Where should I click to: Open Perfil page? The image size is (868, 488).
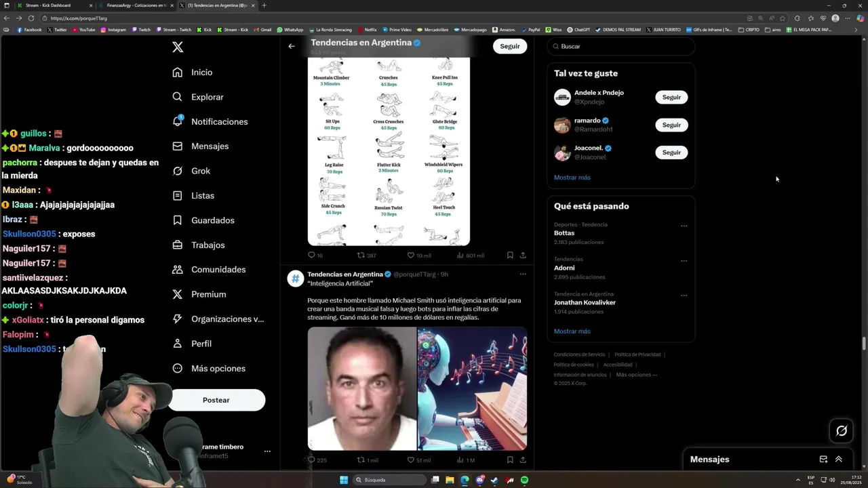[192, 344]
